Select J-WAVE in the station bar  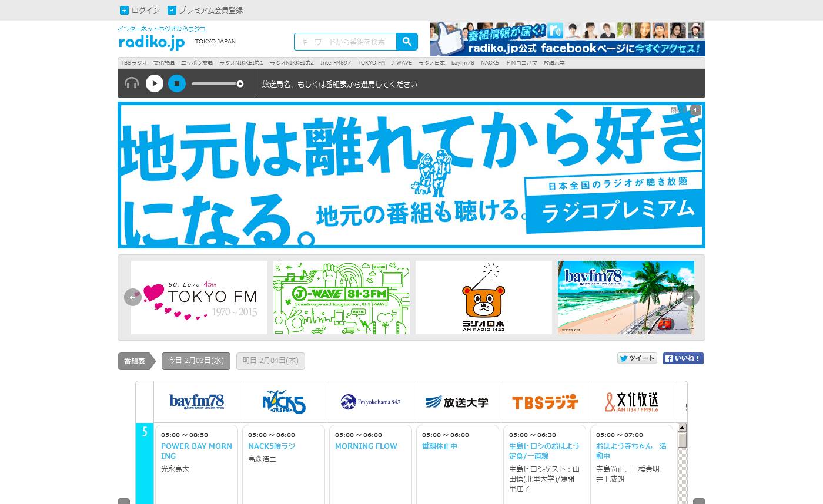click(x=402, y=63)
